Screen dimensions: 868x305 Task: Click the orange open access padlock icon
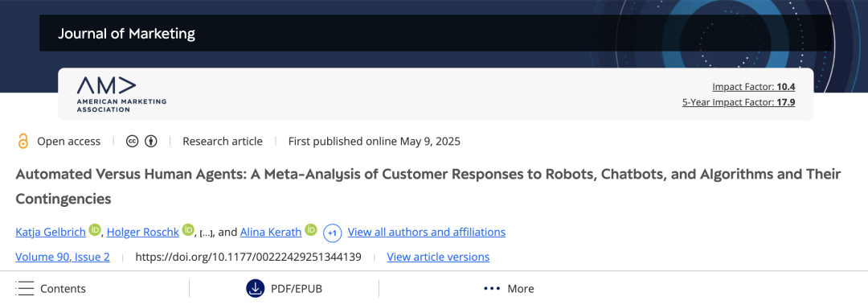click(x=23, y=141)
